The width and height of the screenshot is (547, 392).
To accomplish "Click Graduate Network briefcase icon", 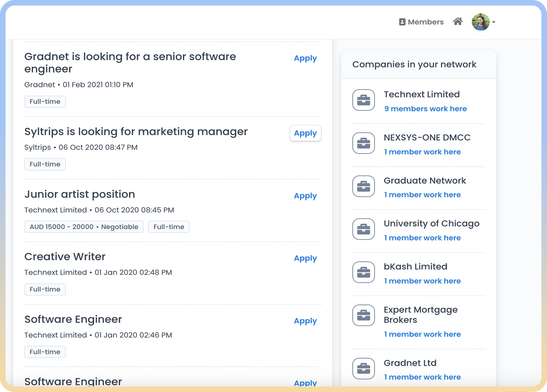I will coord(363,186).
